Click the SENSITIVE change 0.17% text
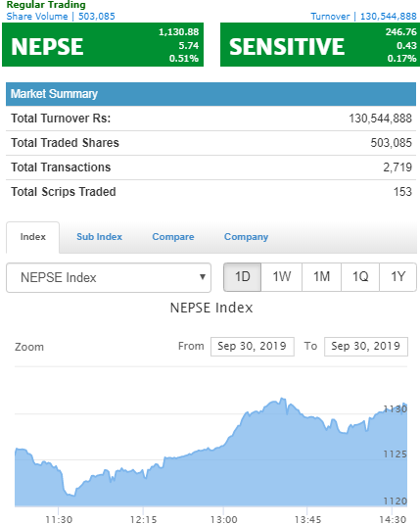The width and height of the screenshot is (420, 525). point(402,58)
